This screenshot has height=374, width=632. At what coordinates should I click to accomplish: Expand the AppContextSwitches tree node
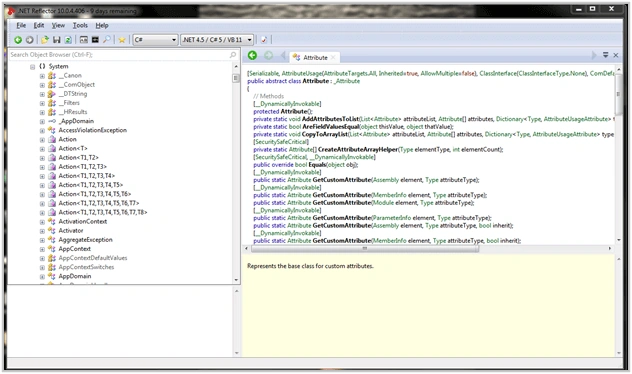[x=42, y=267]
